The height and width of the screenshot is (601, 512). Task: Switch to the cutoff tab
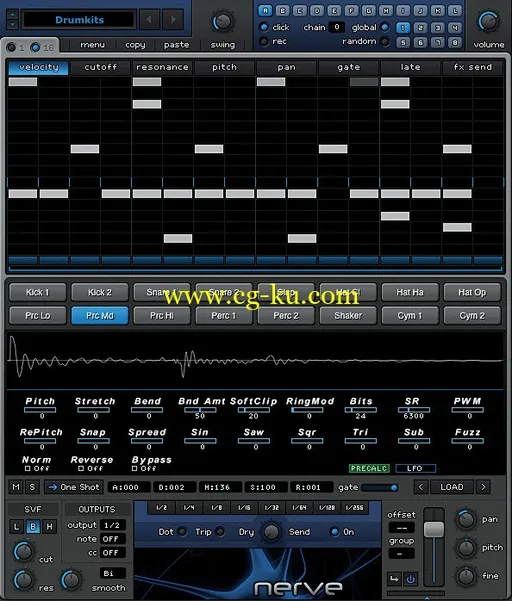click(x=100, y=67)
